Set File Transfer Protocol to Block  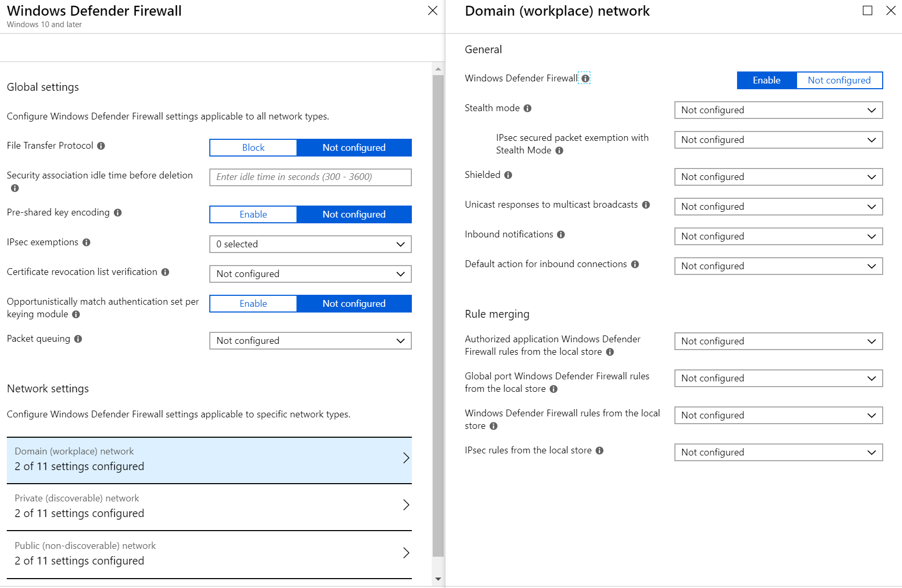[253, 148]
